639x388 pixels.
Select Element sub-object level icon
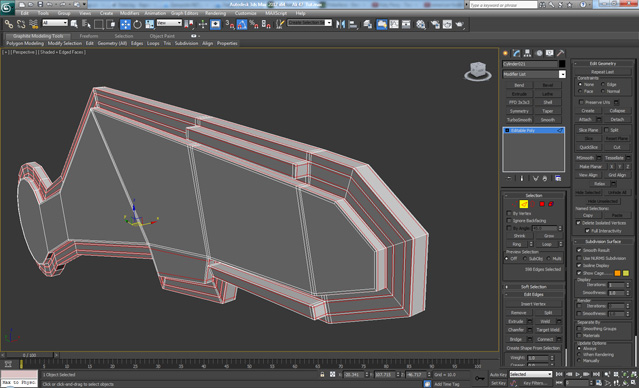pos(551,204)
